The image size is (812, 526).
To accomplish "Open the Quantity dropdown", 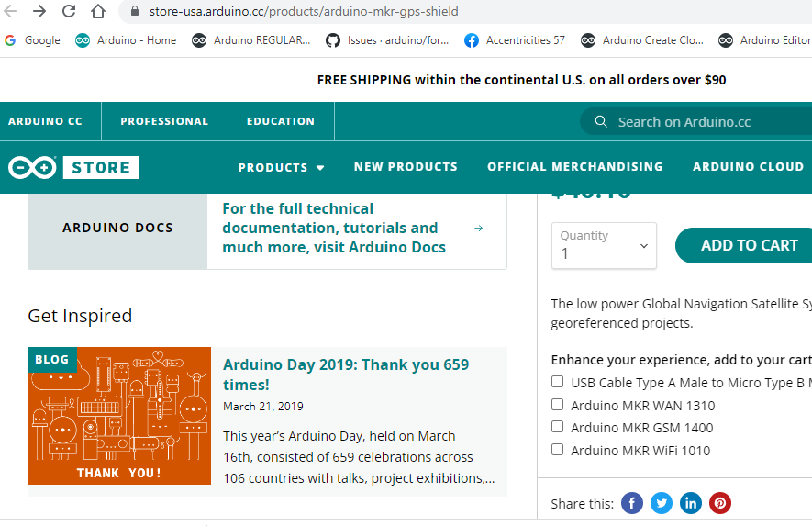I will point(604,246).
